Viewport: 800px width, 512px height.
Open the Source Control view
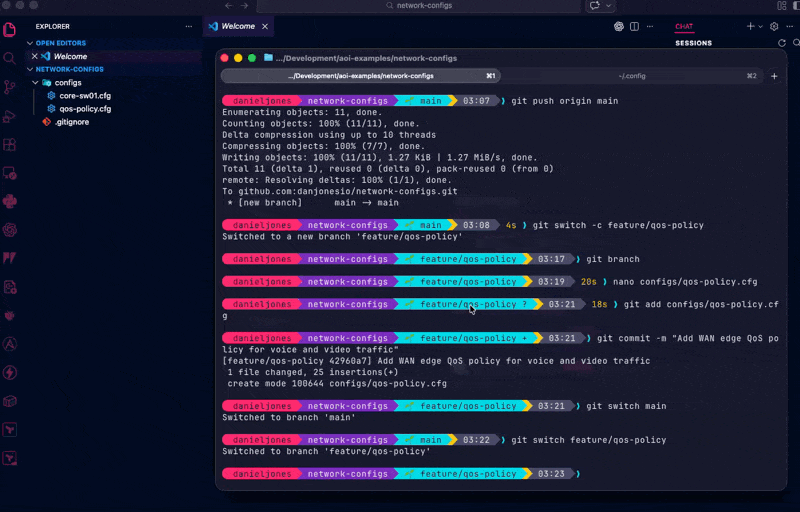pos(10,87)
